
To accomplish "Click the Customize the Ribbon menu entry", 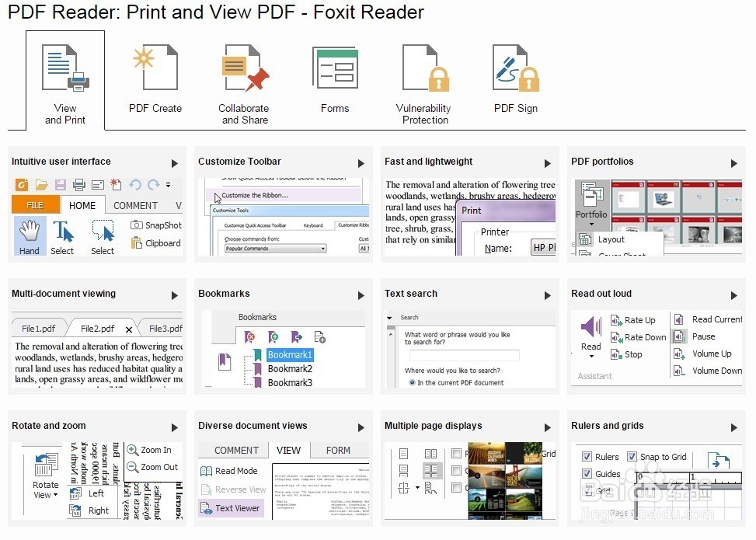I will click(255, 195).
